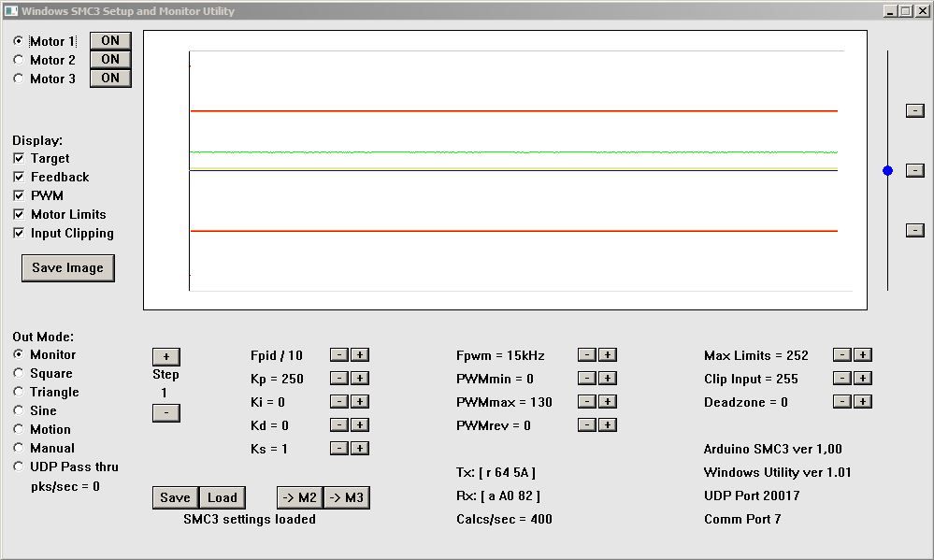Viewport: 934px width, 560px height.
Task: Click bottom minus button beside vertical slider
Action: point(915,230)
